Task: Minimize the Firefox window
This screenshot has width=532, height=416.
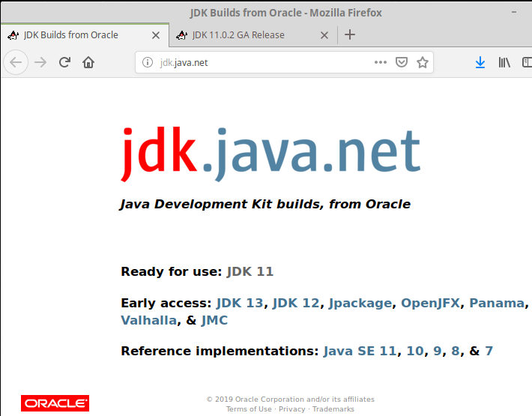Action: click(x=514, y=12)
